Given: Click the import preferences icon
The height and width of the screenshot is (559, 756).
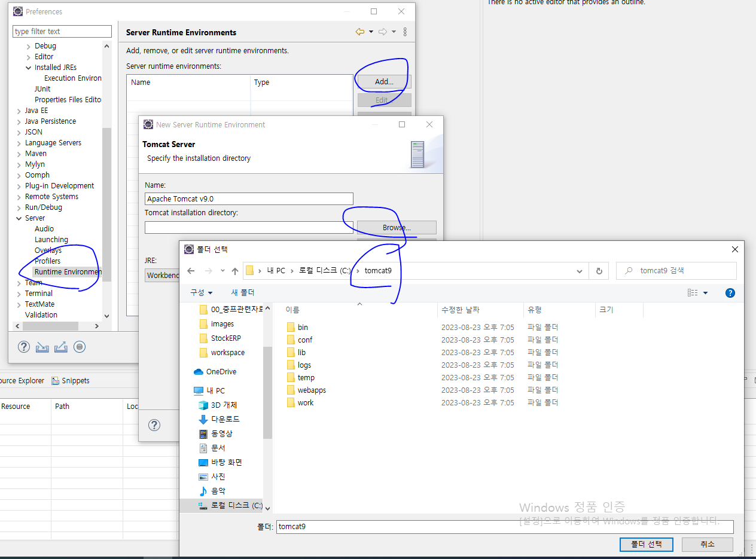Looking at the screenshot, I should [x=42, y=347].
